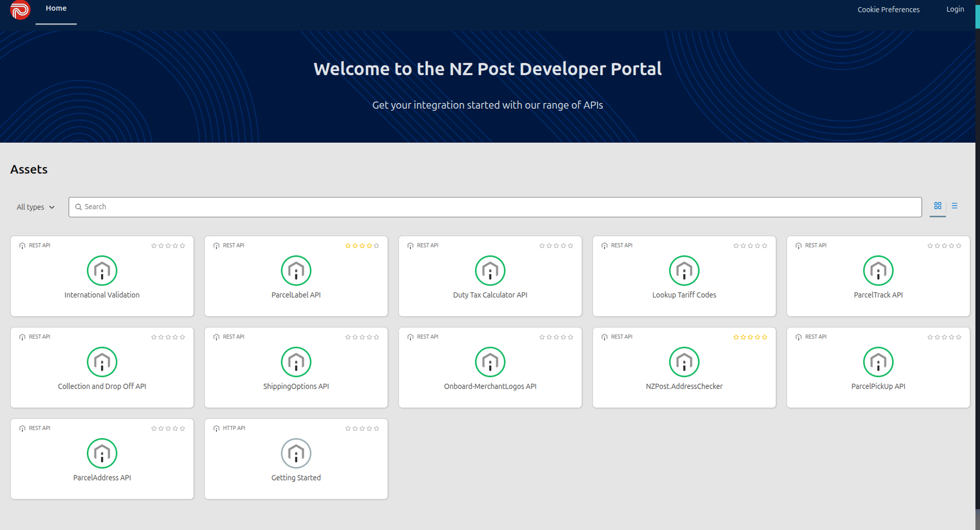Expand the All types filter dropdown

tap(35, 207)
